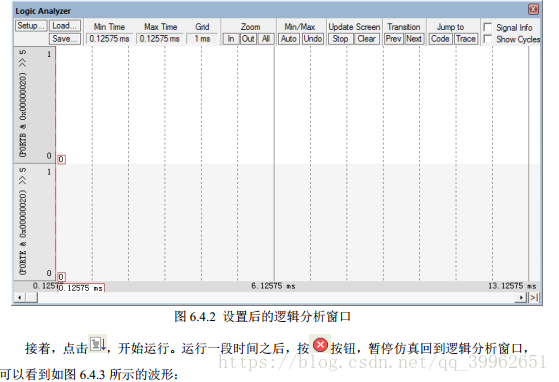The width and height of the screenshot is (559, 382).
Task: Click Min/Max Undo button
Action: click(313, 38)
